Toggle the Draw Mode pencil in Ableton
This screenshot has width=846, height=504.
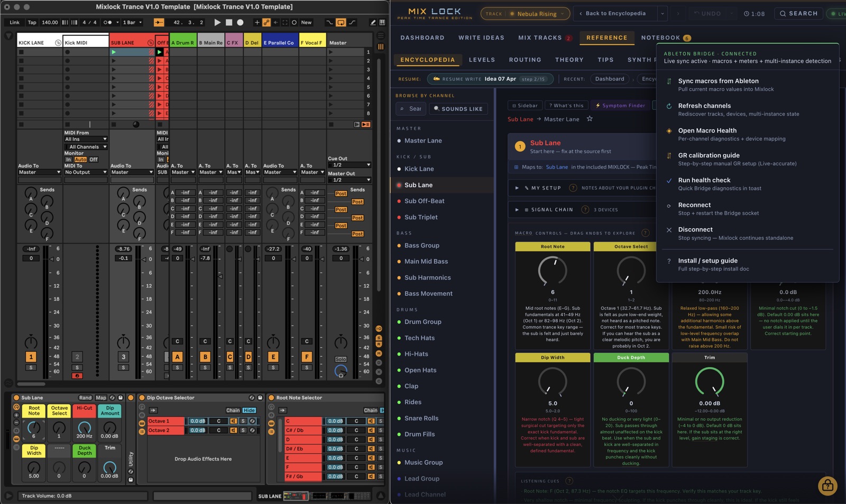pyautogui.click(x=373, y=23)
